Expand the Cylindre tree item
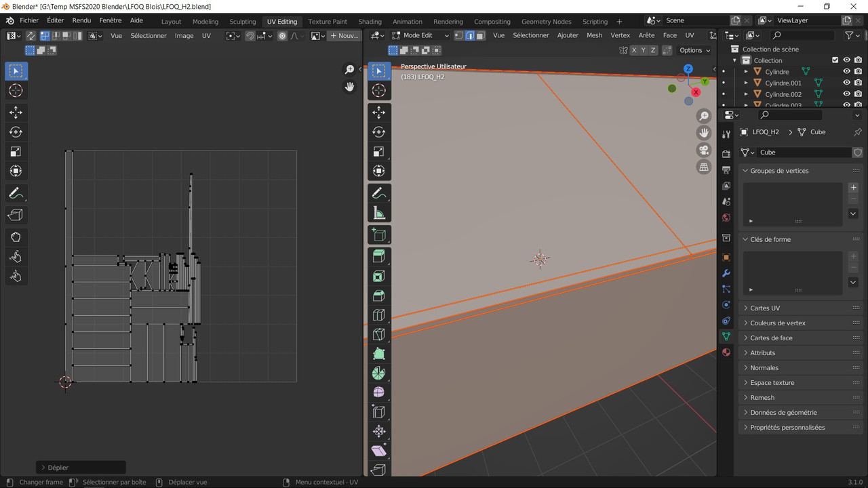This screenshot has width=868, height=488. (x=747, y=71)
